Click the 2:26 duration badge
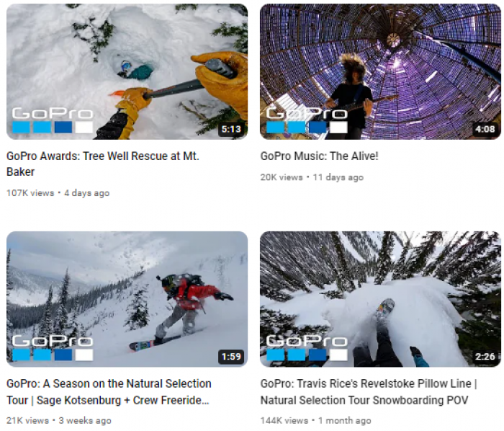 tap(485, 357)
